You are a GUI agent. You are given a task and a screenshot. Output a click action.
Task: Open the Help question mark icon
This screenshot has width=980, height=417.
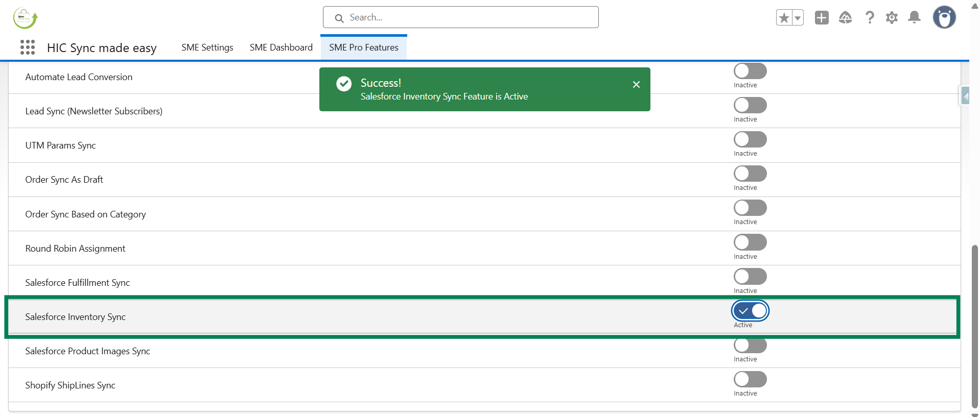tap(869, 18)
